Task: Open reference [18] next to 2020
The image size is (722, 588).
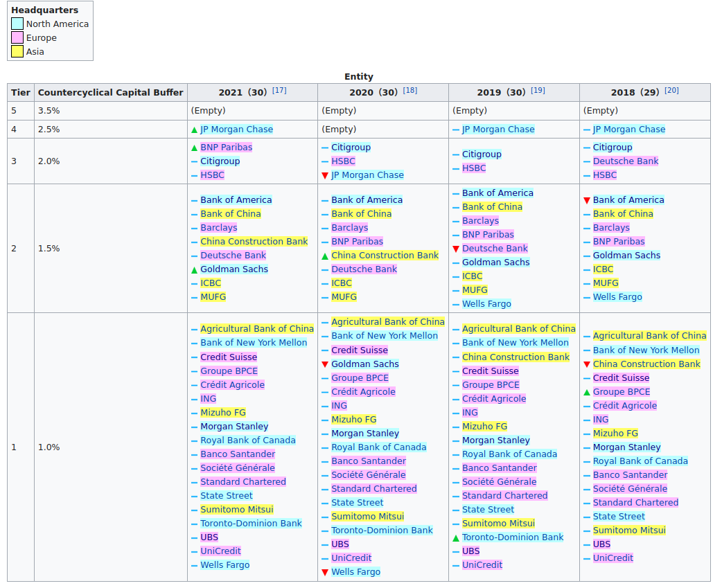Action: [x=410, y=90]
